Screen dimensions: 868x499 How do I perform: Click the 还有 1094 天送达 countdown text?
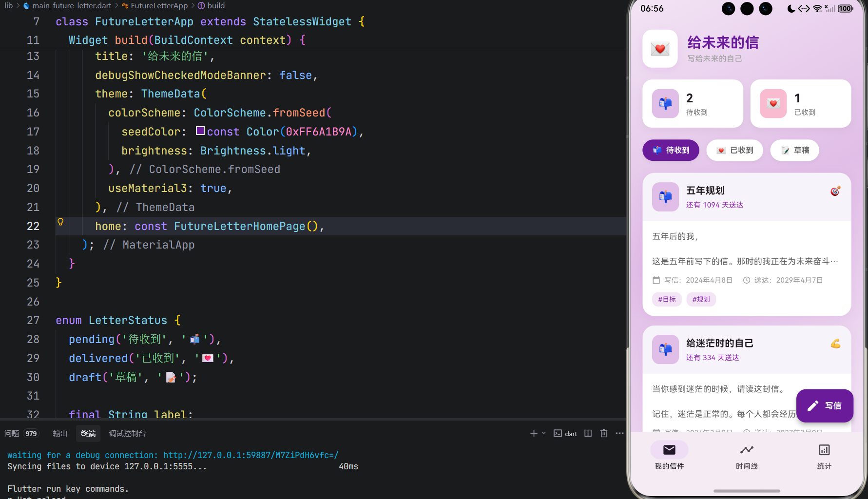coord(714,205)
